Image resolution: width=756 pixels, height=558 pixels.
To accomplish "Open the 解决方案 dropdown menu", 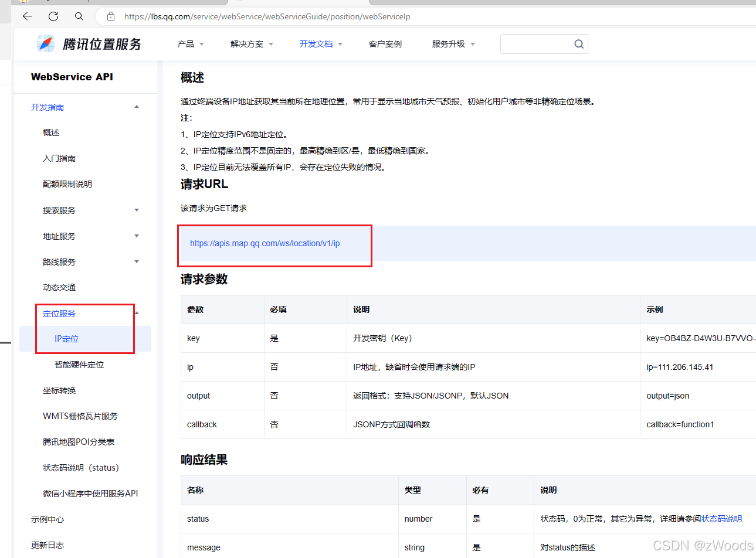I will (252, 44).
